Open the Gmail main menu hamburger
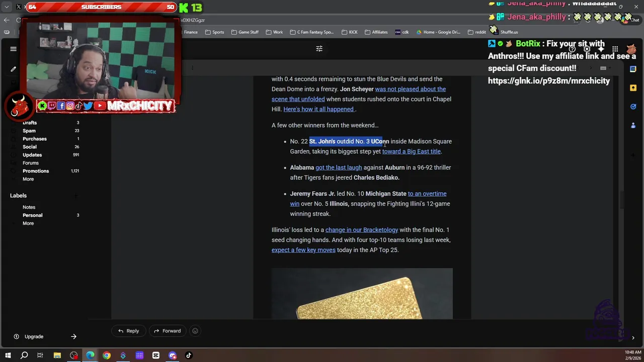 pos(14,49)
